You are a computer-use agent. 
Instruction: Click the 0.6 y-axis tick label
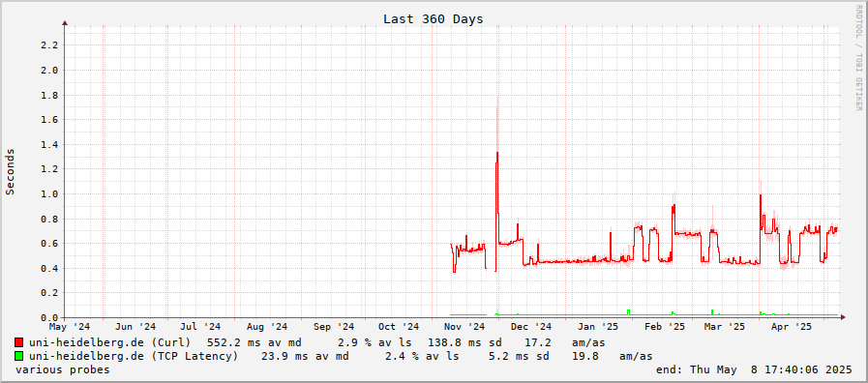pos(49,244)
